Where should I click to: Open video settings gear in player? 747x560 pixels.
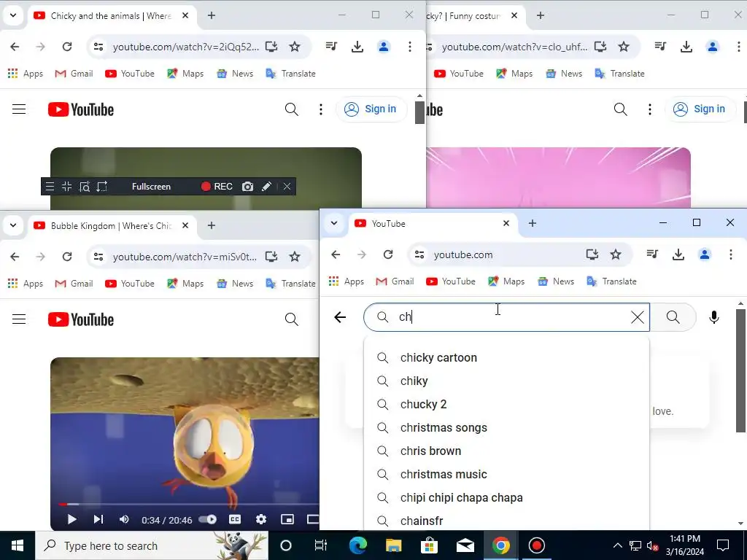(261, 519)
